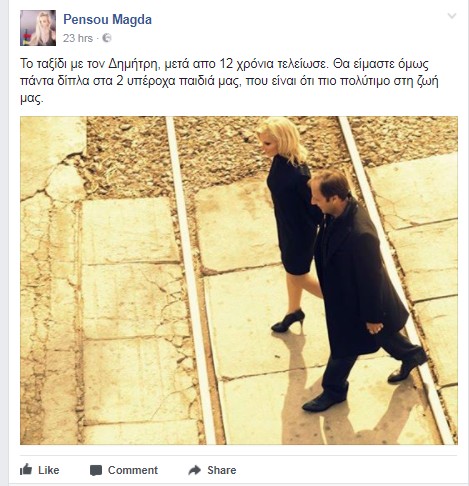This screenshot has height=486, width=469.
Task: Open the post options chevron menu
Action: 452,16
